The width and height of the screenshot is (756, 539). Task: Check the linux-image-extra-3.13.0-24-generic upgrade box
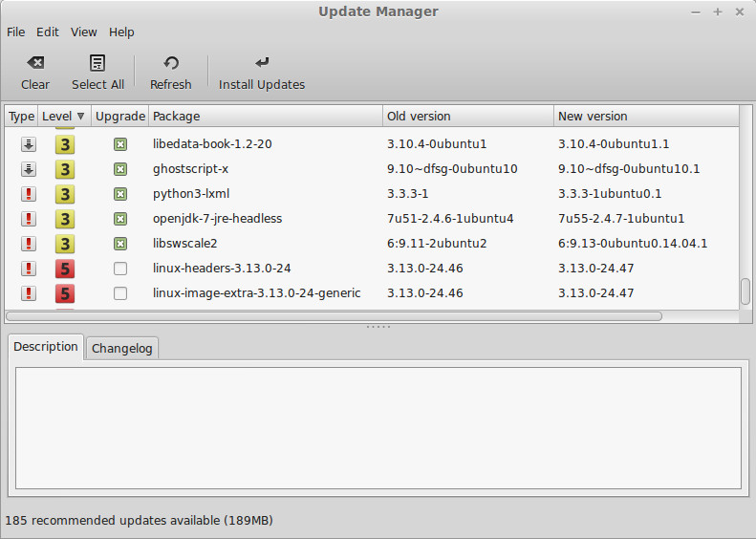click(120, 293)
